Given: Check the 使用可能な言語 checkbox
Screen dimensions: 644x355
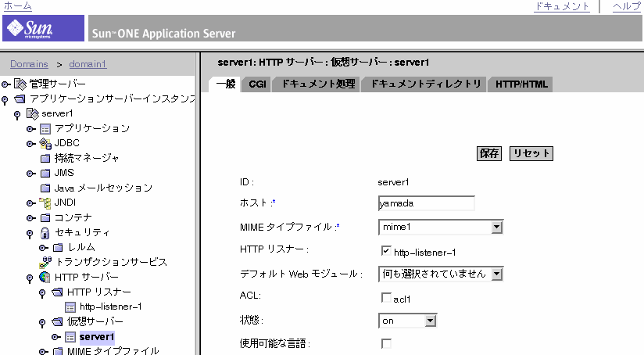Looking at the screenshot, I should click(x=386, y=343).
